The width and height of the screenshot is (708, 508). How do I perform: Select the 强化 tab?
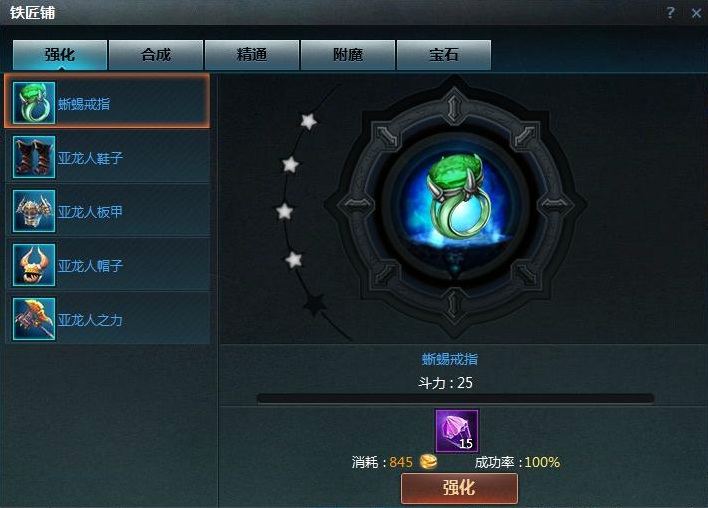[x=60, y=55]
